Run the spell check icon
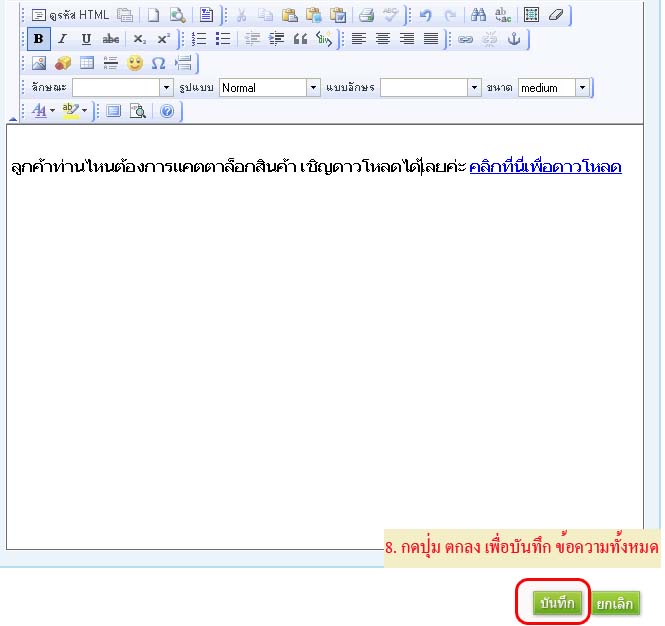The height and width of the screenshot is (626, 665). (x=390, y=15)
